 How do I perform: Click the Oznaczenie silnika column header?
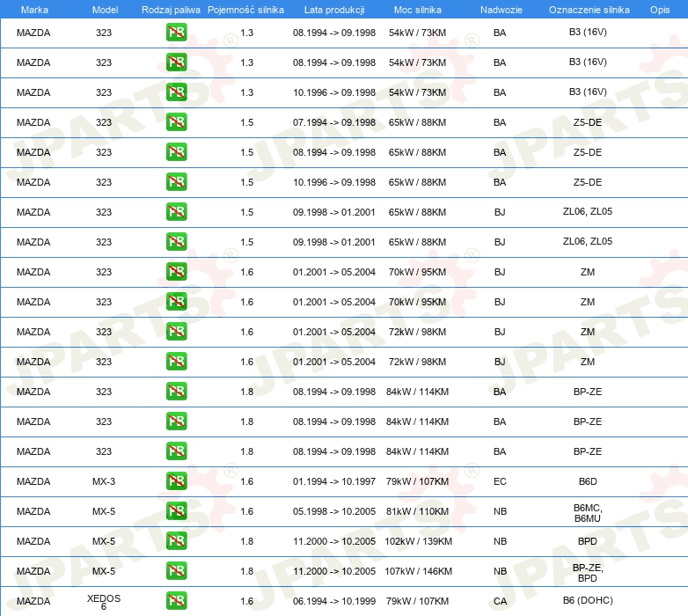589,10
